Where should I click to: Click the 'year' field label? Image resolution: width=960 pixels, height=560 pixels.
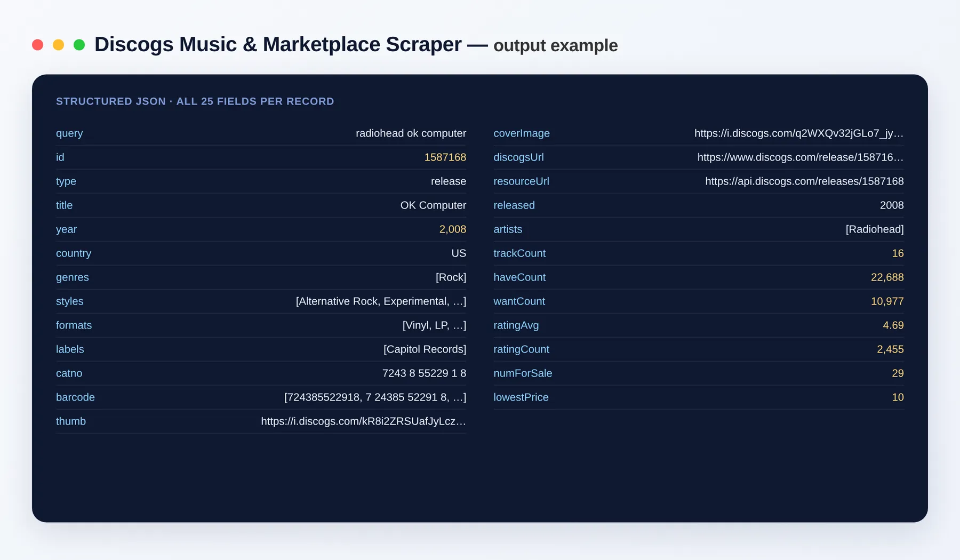pos(66,229)
